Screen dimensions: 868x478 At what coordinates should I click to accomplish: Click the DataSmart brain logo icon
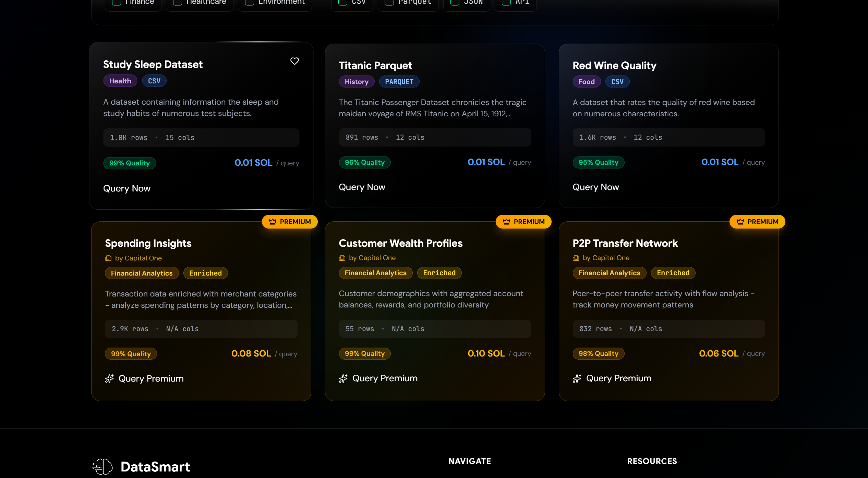pos(103,466)
